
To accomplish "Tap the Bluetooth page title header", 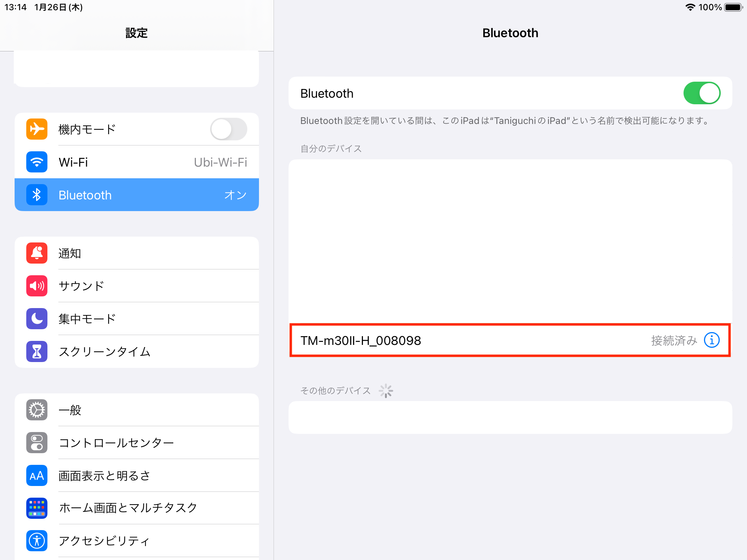I will pyautogui.click(x=510, y=33).
